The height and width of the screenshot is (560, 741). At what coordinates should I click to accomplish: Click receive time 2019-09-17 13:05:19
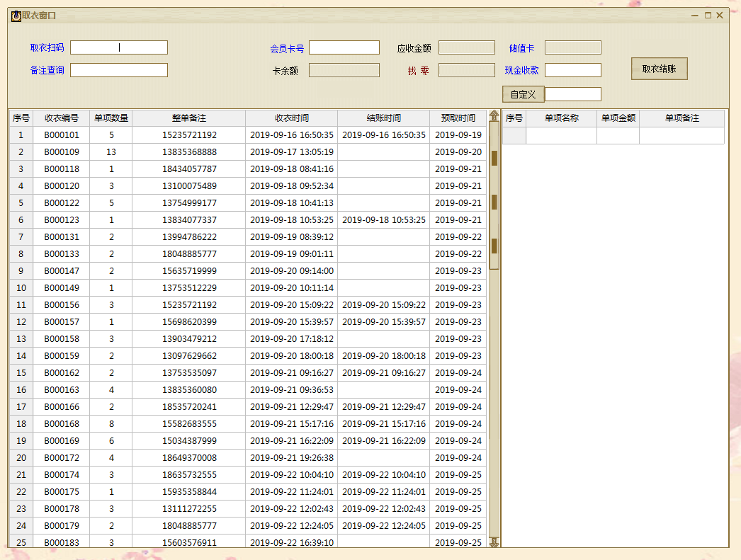coord(292,152)
